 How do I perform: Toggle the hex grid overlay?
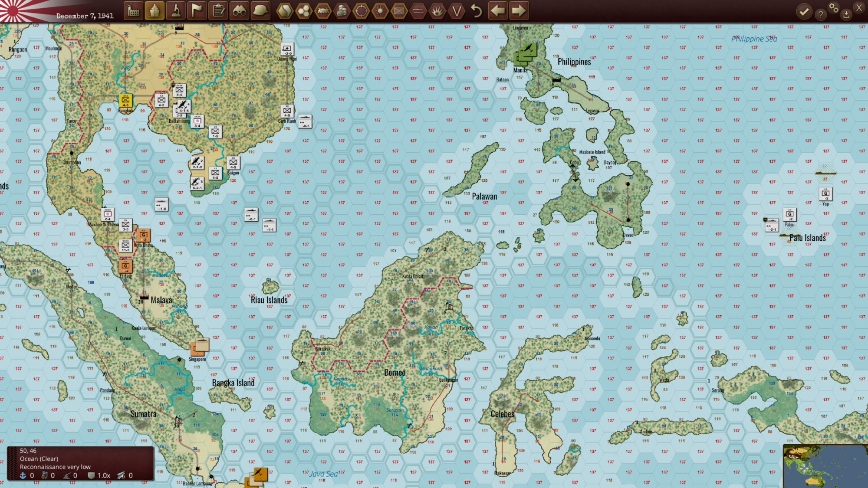[x=304, y=11]
